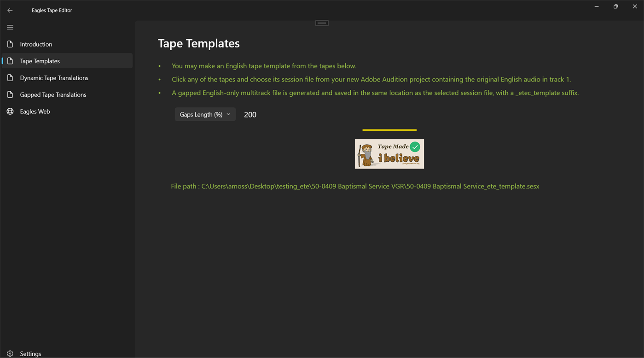
Task: Click the 200 gaps length value
Action: 250,114
